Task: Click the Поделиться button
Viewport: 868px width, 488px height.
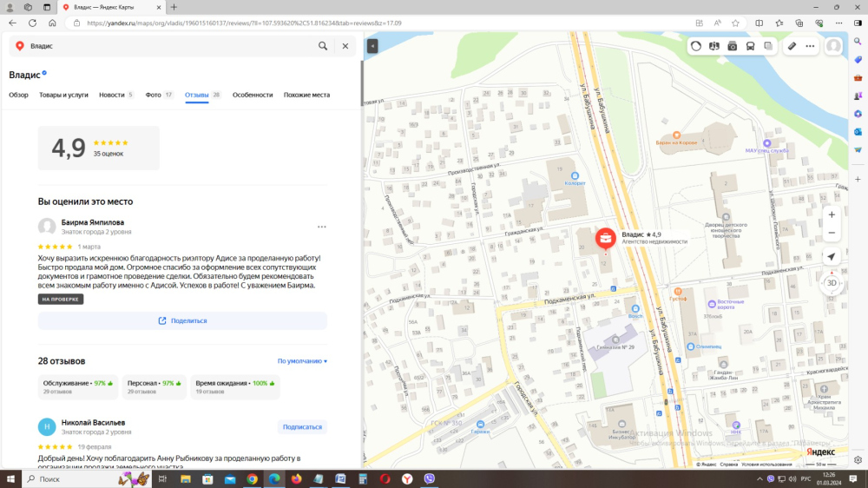Action: coord(182,320)
